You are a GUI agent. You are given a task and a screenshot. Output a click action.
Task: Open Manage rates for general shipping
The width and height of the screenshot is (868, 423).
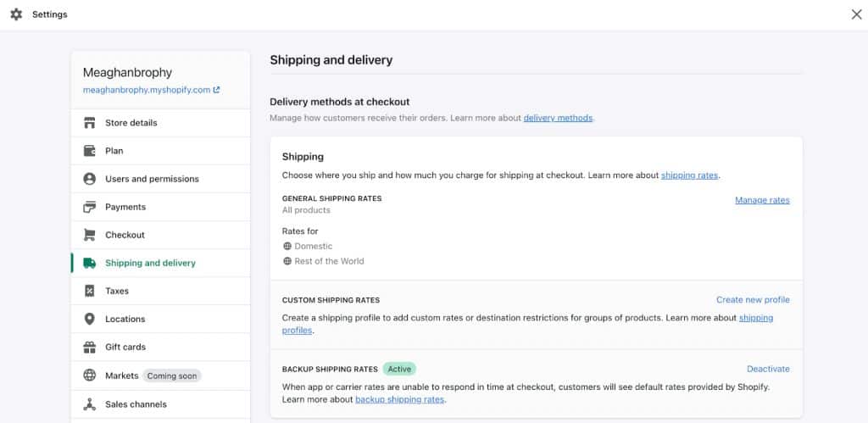coord(762,200)
